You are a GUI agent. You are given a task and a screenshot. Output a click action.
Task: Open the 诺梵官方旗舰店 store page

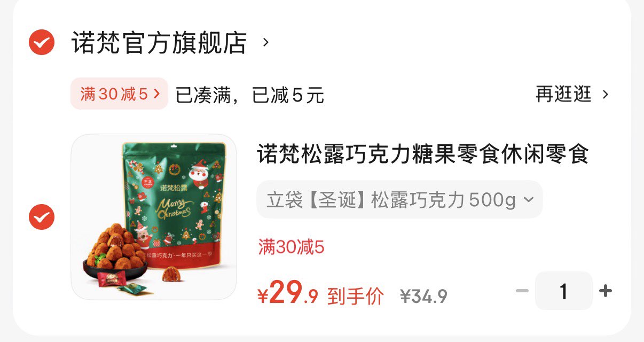tap(159, 43)
